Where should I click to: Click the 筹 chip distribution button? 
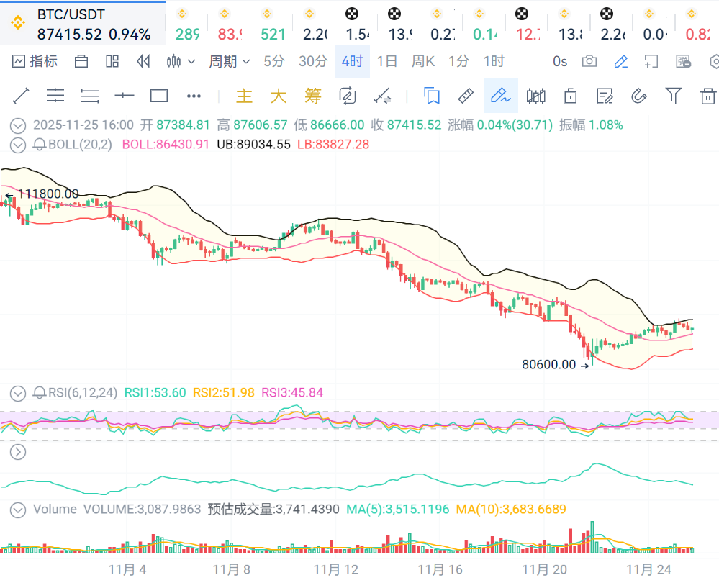pyautogui.click(x=312, y=96)
